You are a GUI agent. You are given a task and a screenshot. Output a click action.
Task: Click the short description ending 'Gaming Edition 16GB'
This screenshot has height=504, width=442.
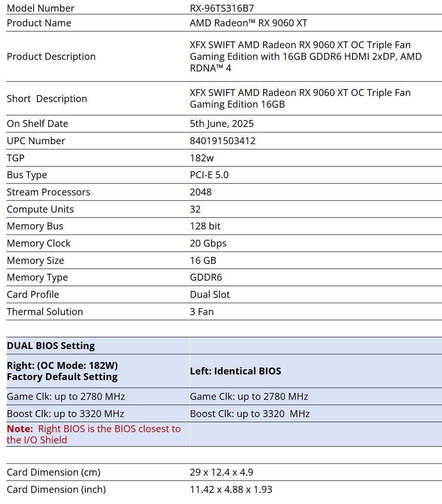pyautogui.click(x=300, y=99)
